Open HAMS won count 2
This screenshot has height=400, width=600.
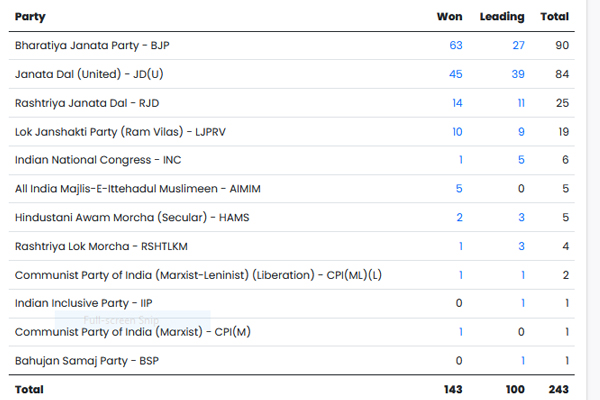click(459, 217)
